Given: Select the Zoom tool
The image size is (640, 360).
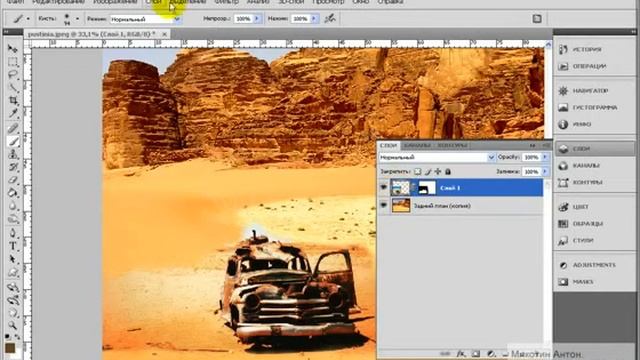Looking at the screenshot, I should 13,325.
